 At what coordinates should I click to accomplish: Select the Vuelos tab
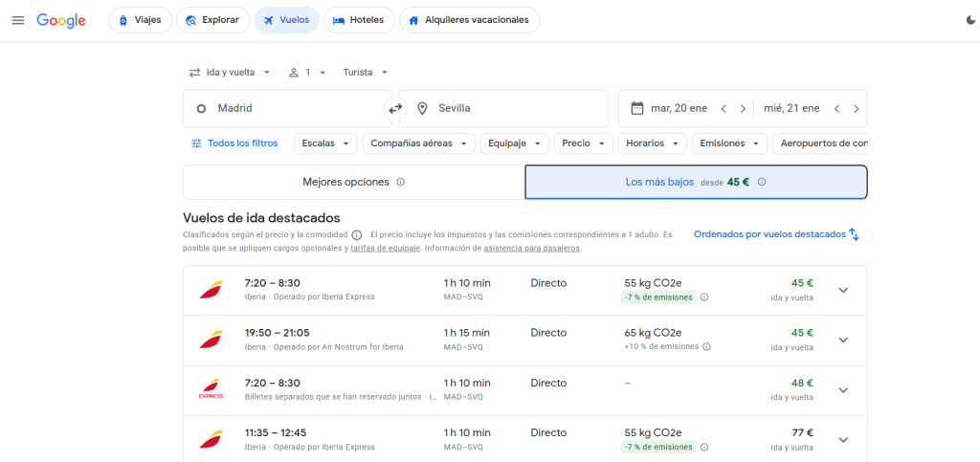tap(287, 20)
